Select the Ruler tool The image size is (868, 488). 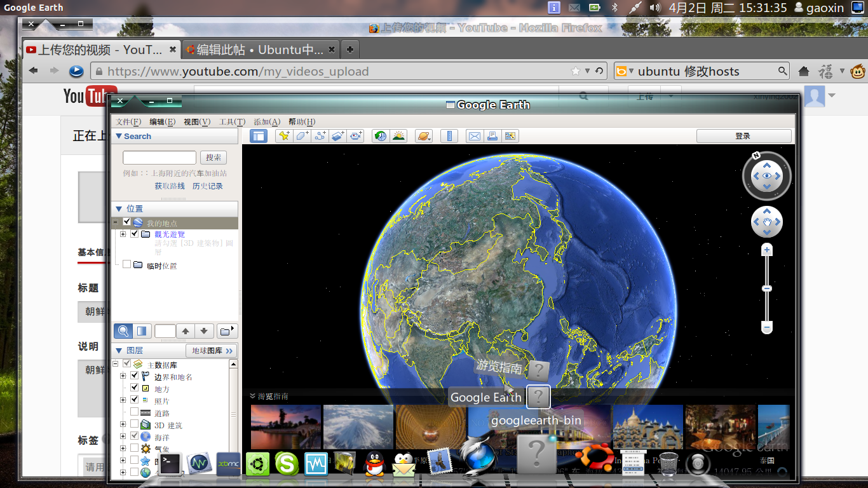(449, 135)
